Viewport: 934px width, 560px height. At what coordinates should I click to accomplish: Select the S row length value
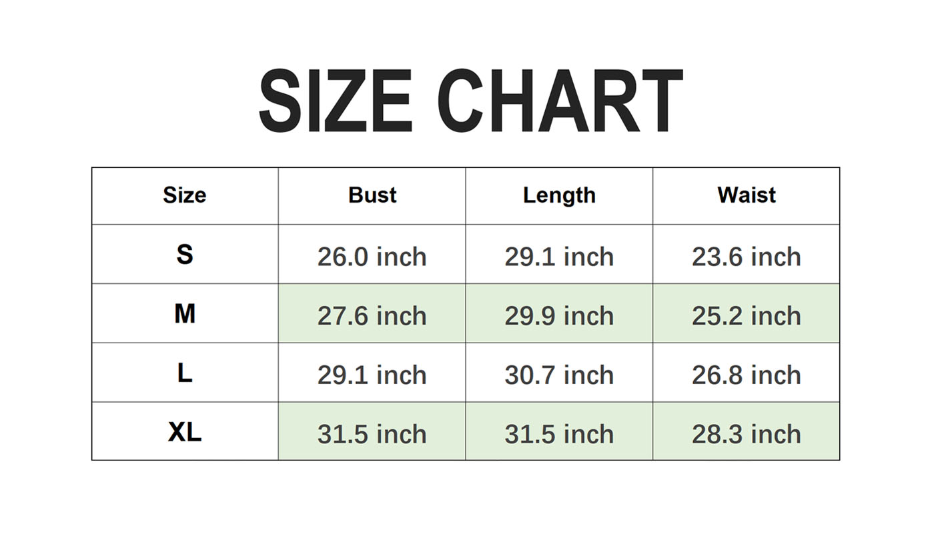[x=559, y=257]
